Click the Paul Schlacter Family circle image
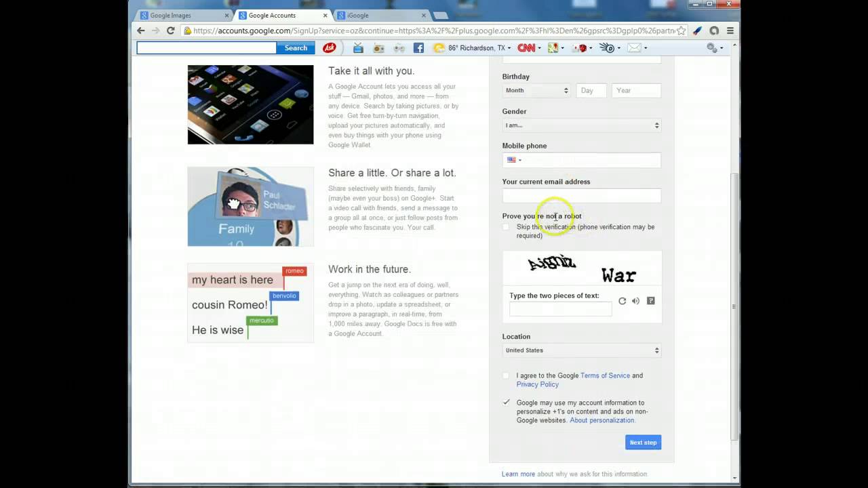This screenshot has height=488, width=868. [250, 207]
